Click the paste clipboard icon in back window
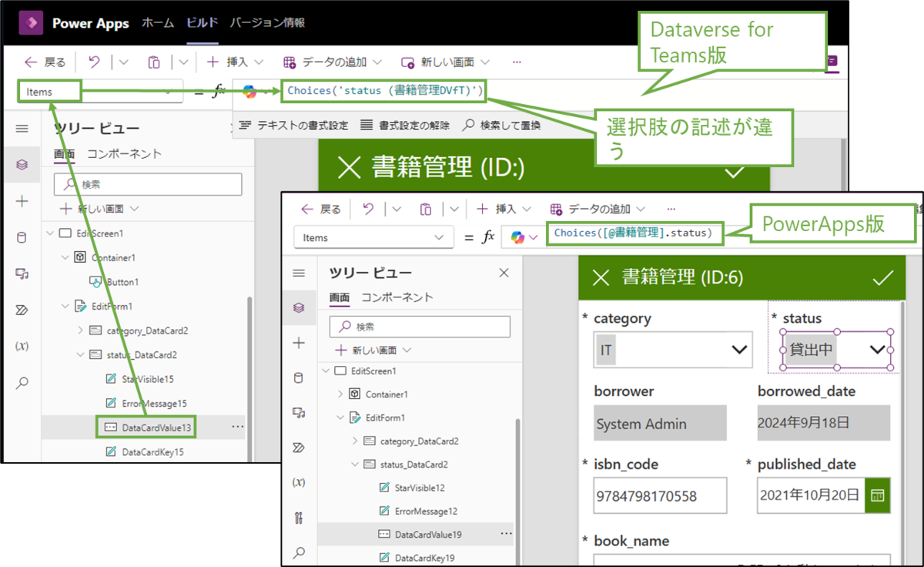The width and height of the screenshot is (924, 567). point(154,62)
